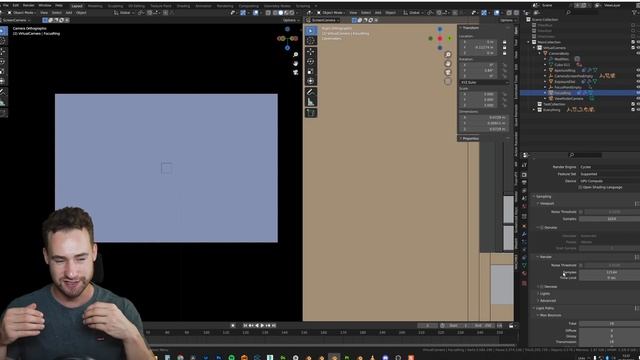Toggle Viewport Denoise checkbox
Screen dimensions: 640x360
tap(542, 227)
